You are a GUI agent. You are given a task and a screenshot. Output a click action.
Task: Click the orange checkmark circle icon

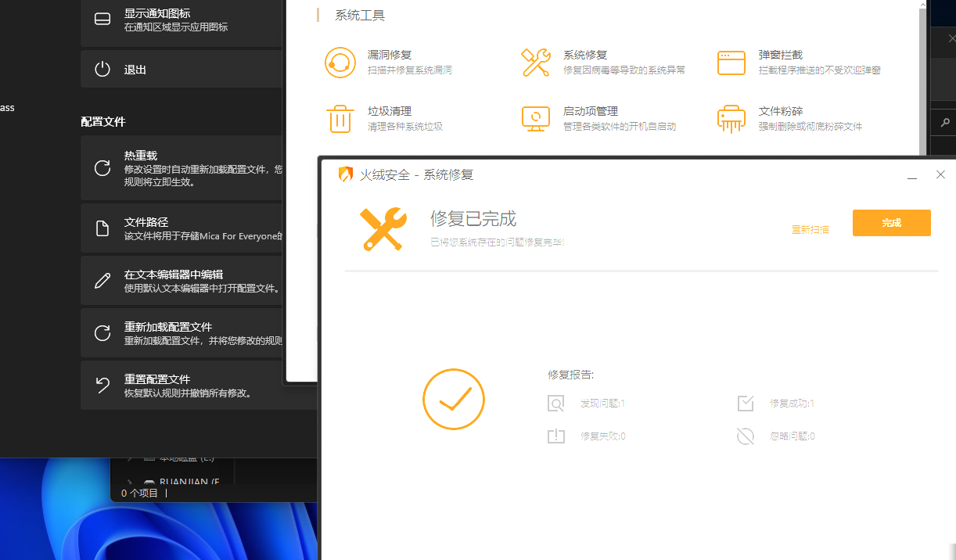454,399
